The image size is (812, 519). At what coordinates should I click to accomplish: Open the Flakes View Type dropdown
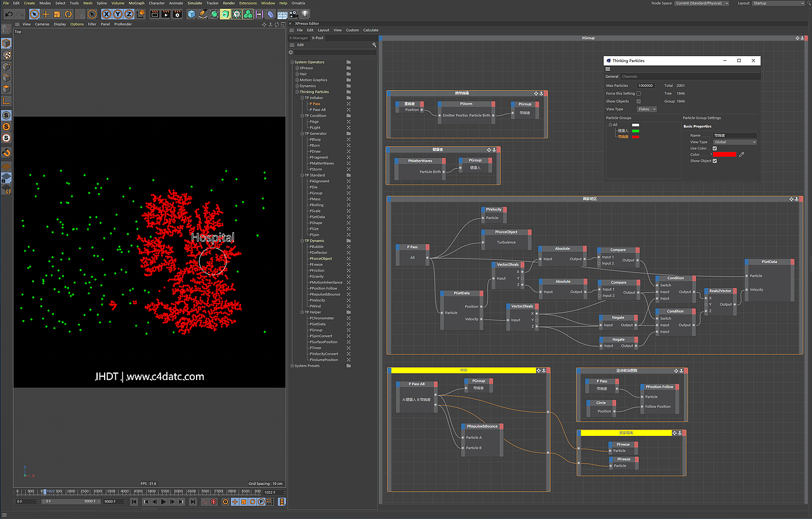coord(646,109)
